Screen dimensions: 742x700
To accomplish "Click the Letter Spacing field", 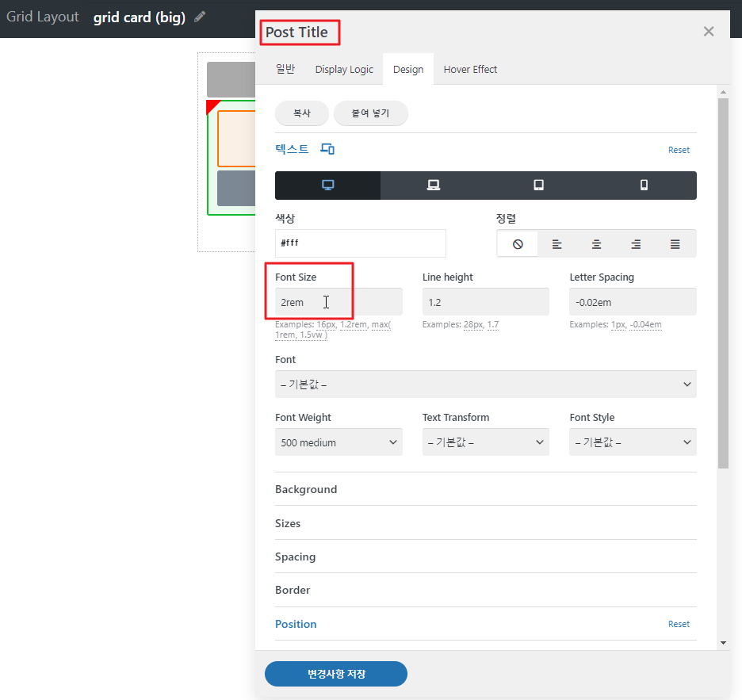I will 633,302.
